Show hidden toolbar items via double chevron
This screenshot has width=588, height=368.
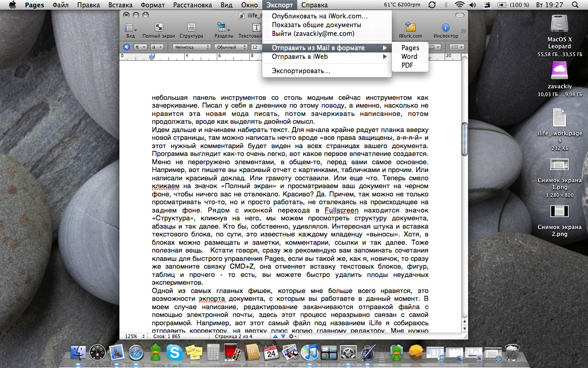463,31
